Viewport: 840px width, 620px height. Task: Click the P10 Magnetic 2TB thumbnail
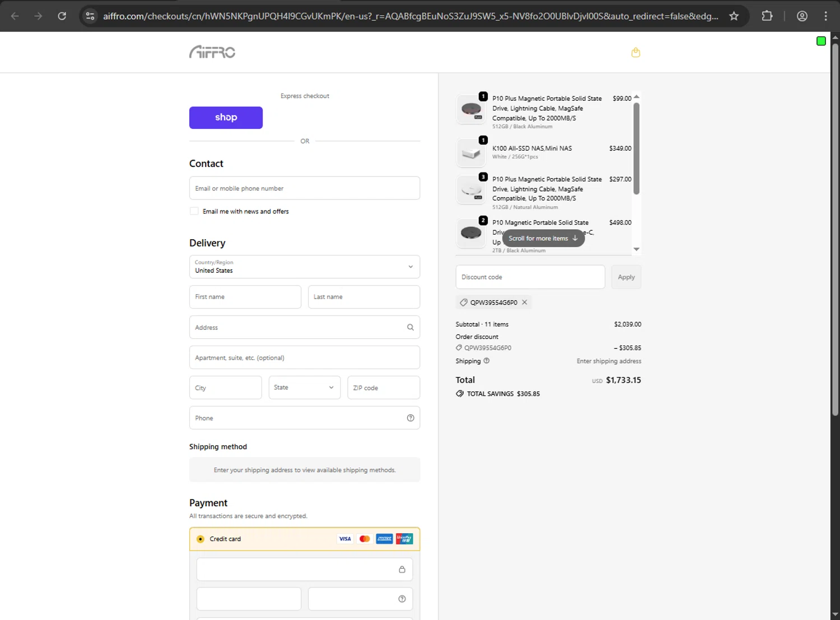pyautogui.click(x=471, y=233)
